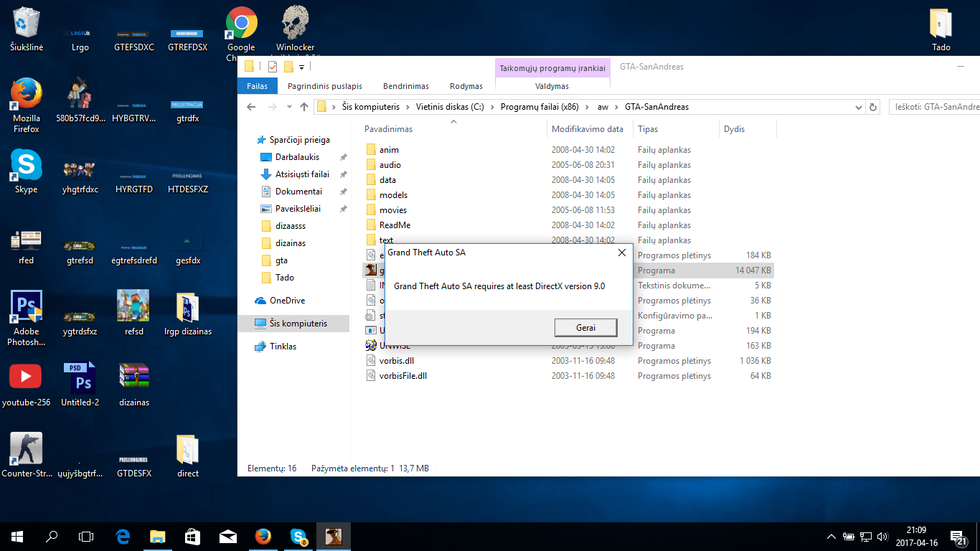
Task: Select the audio folder in file list
Action: [390, 165]
